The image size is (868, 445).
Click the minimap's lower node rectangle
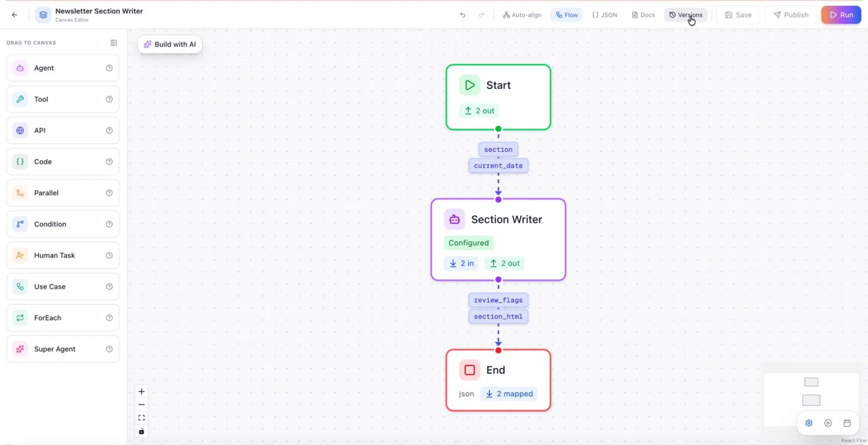(x=811, y=401)
